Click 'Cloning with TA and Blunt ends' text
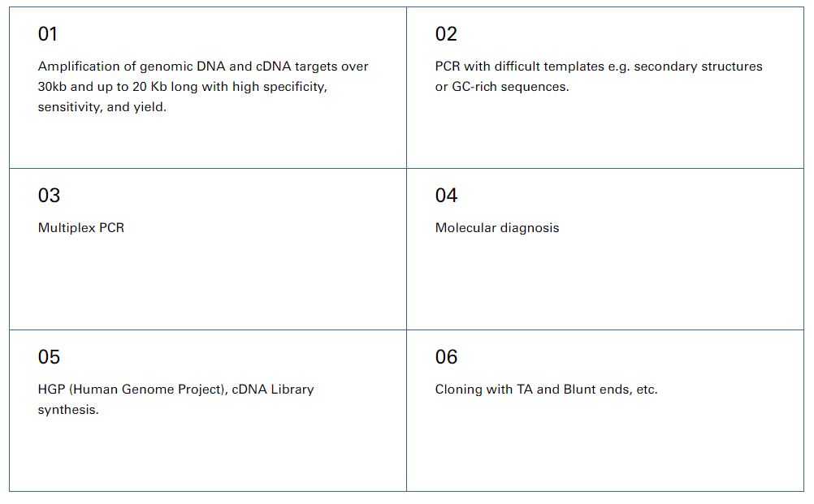Viewport: 814px width, 504px height. point(537,390)
